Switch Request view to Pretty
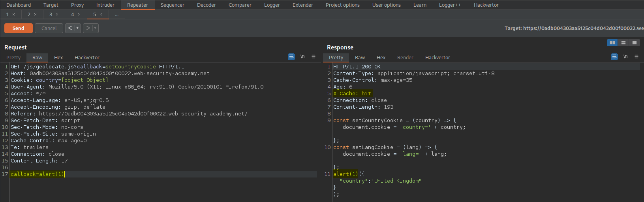The image size is (644, 202). pyautogui.click(x=13, y=57)
